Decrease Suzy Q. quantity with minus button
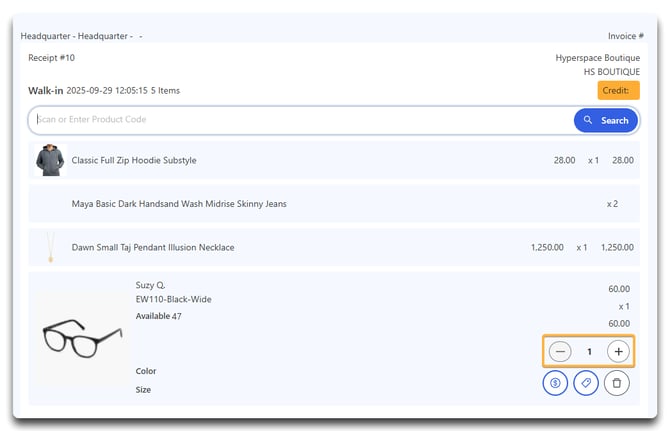The image size is (670, 431). click(x=560, y=351)
